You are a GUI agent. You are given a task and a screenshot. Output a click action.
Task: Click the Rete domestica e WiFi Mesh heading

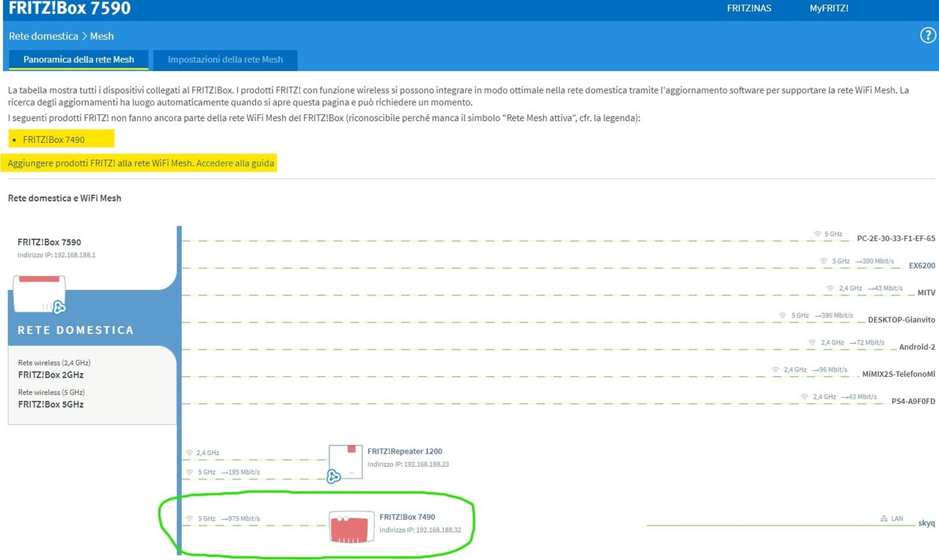[65, 198]
